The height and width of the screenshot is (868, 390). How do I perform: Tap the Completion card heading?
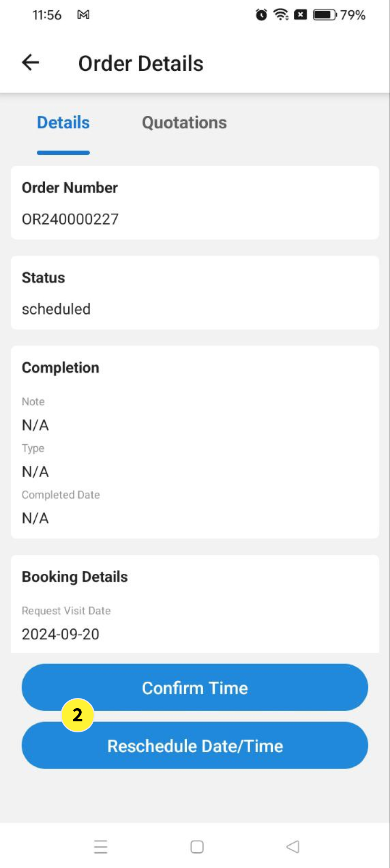(61, 367)
